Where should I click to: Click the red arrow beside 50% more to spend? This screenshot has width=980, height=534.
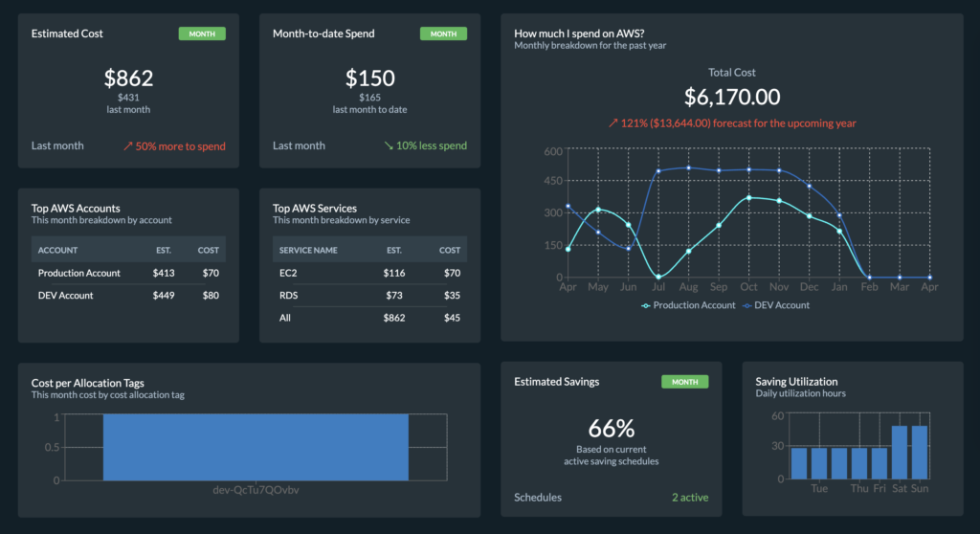(128, 146)
